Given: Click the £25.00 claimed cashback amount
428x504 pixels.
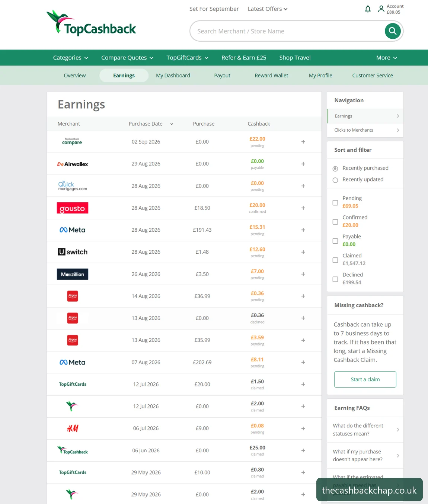Looking at the screenshot, I should click(257, 448).
